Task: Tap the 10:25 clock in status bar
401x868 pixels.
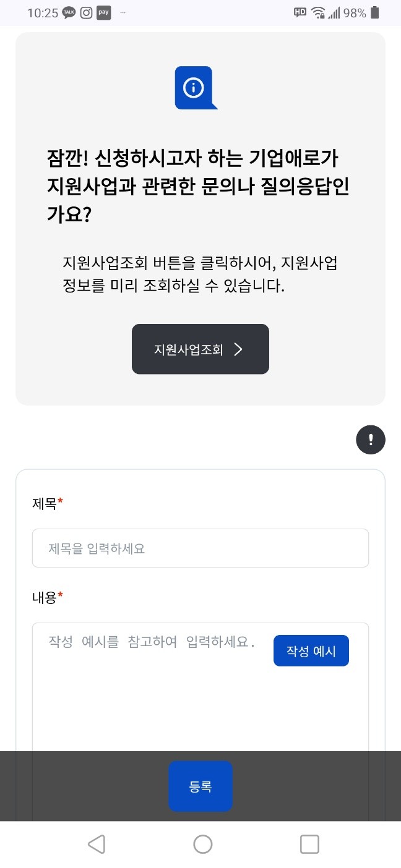Action: [x=42, y=13]
